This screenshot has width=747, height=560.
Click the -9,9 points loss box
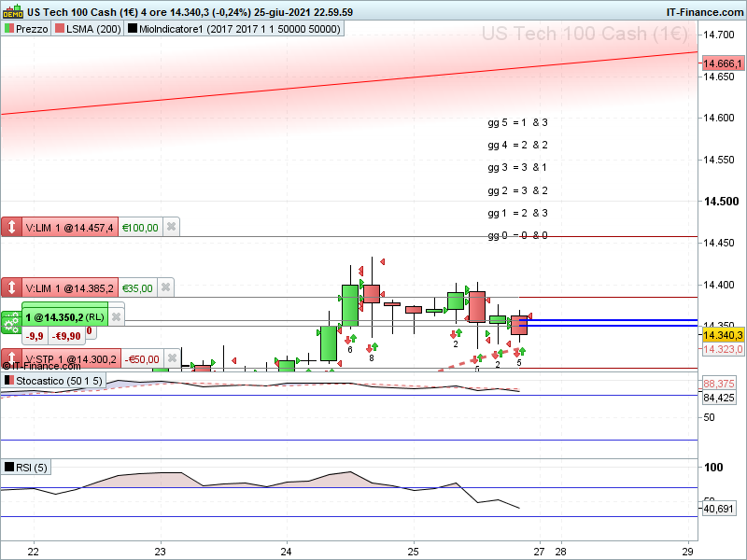click(x=35, y=336)
